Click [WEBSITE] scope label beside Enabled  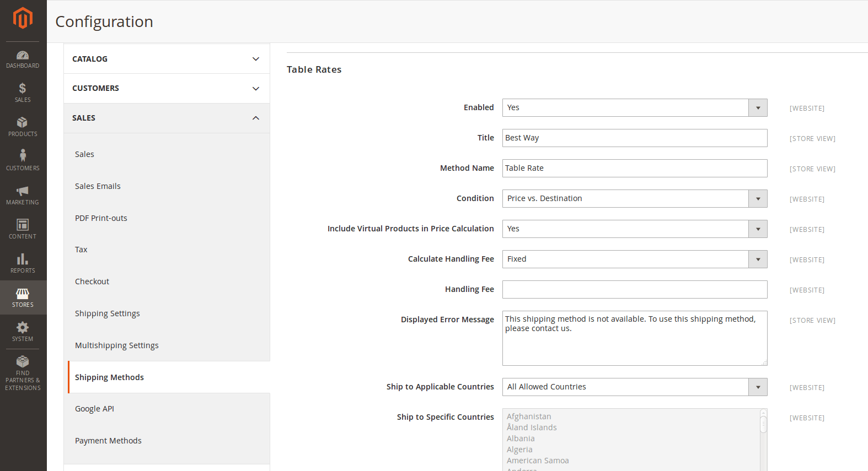pyautogui.click(x=807, y=109)
